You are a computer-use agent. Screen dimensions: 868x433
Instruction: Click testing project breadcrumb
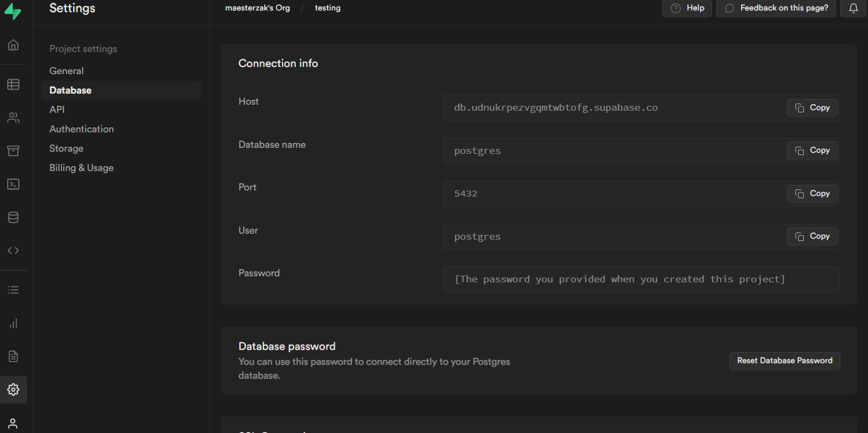[x=328, y=8]
